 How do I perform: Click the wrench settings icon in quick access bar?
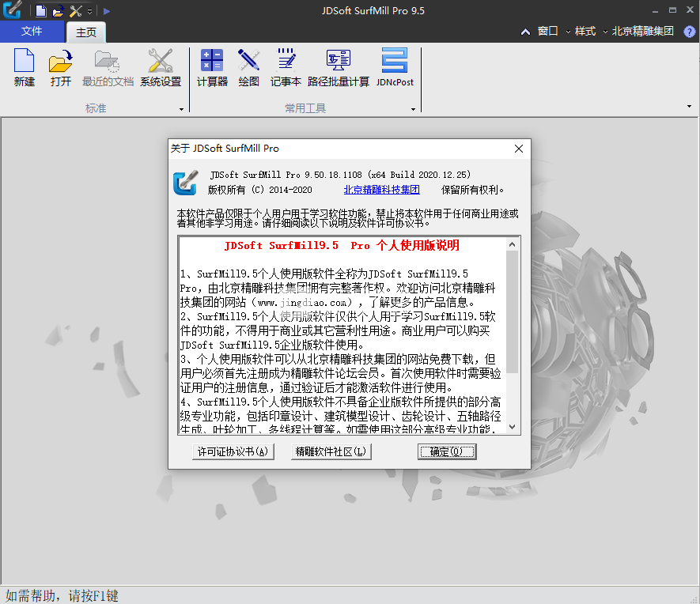(x=76, y=11)
